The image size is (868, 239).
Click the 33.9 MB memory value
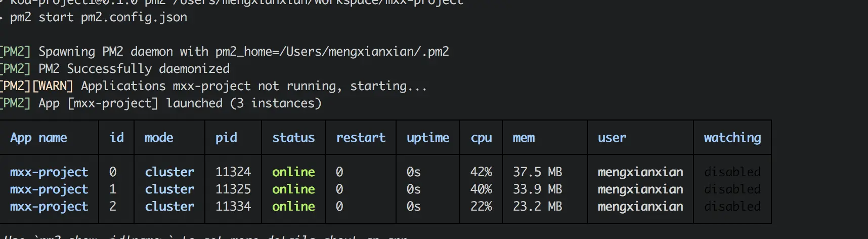click(537, 189)
